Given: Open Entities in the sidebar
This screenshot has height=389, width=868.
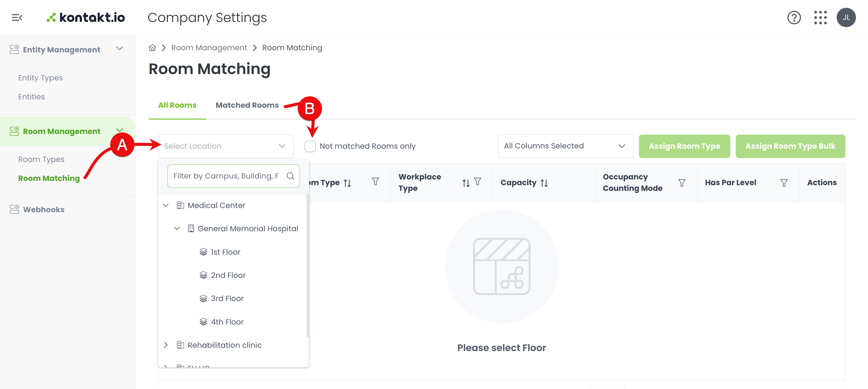Looking at the screenshot, I should [31, 97].
